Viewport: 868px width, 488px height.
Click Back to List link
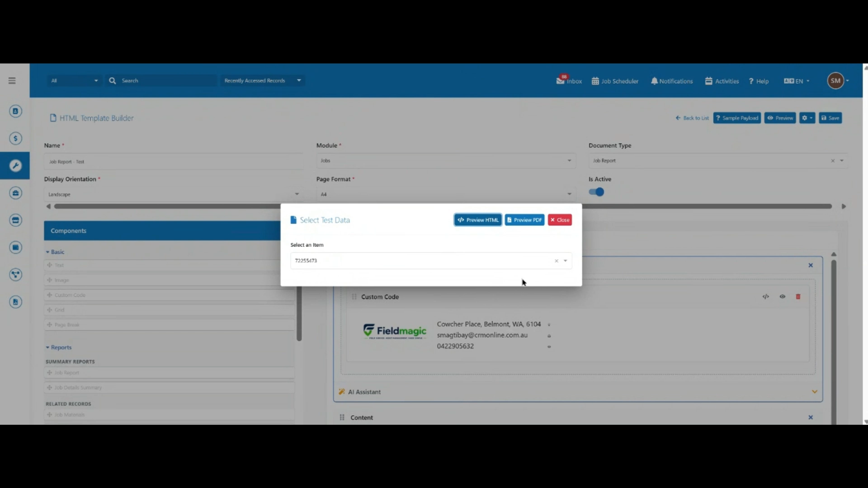[x=692, y=118]
